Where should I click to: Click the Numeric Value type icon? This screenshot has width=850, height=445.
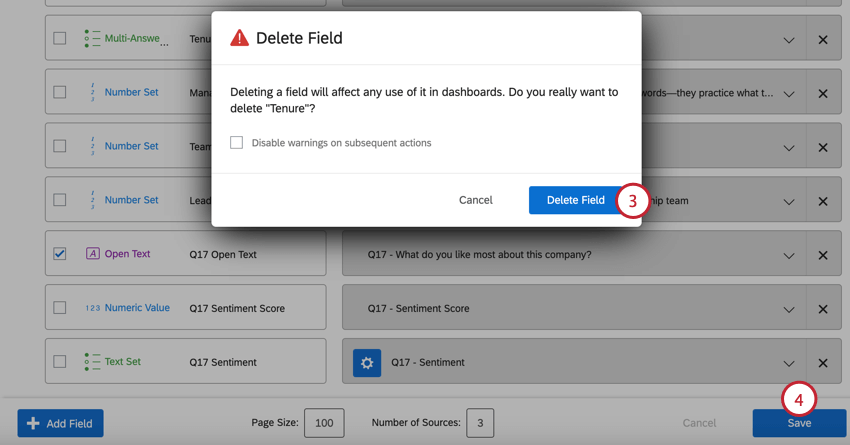[93, 308]
